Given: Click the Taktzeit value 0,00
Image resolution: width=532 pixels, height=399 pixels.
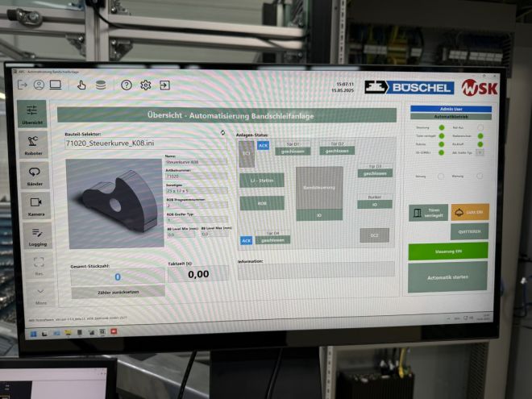Looking at the screenshot, I should [x=198, y=274].
